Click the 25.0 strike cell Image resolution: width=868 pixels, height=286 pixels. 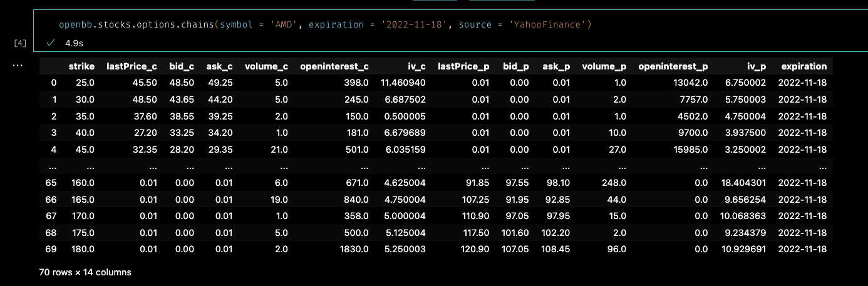point(85,83)
